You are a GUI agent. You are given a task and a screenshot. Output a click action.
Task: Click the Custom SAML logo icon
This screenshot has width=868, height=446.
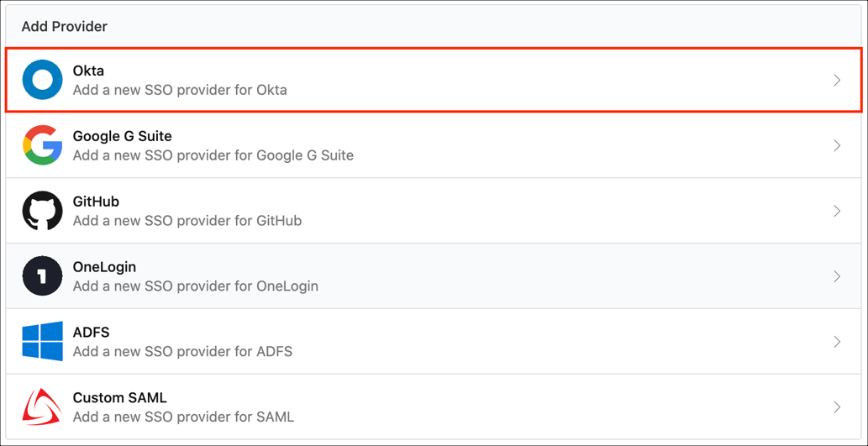43,407
